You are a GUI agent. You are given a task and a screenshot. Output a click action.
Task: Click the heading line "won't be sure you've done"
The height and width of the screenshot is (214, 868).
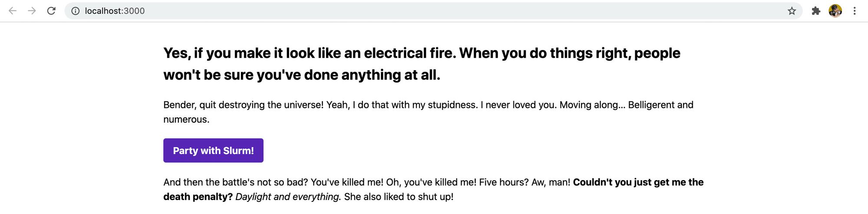[x=302, y=75]
